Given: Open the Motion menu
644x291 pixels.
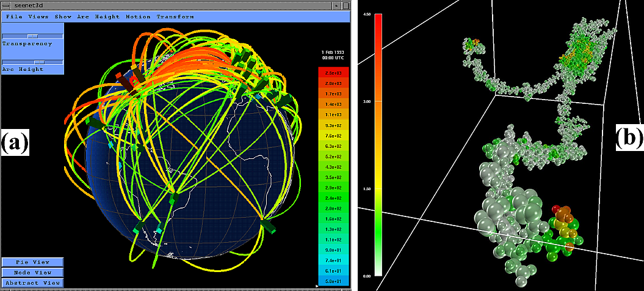Looking at the screenshot, I should click(138, 17).
